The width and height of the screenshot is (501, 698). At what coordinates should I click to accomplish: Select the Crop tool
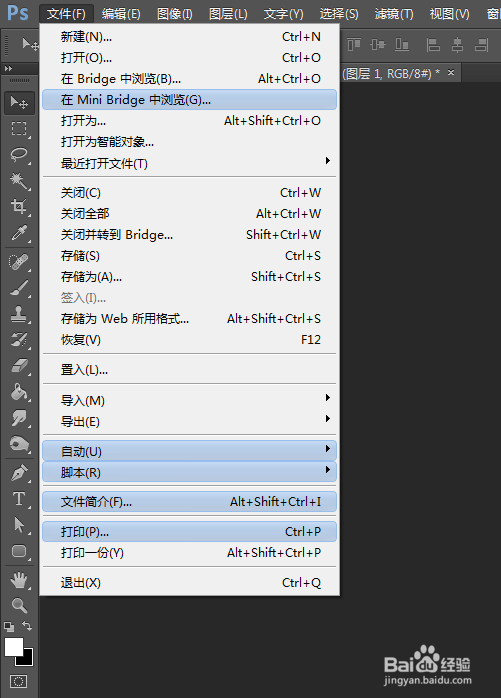19,206
